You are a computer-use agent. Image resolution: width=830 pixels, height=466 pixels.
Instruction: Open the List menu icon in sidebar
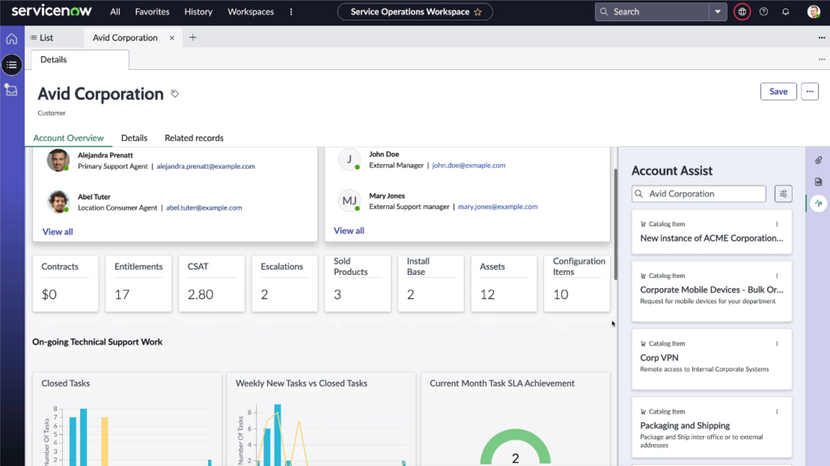coord(12,65)
